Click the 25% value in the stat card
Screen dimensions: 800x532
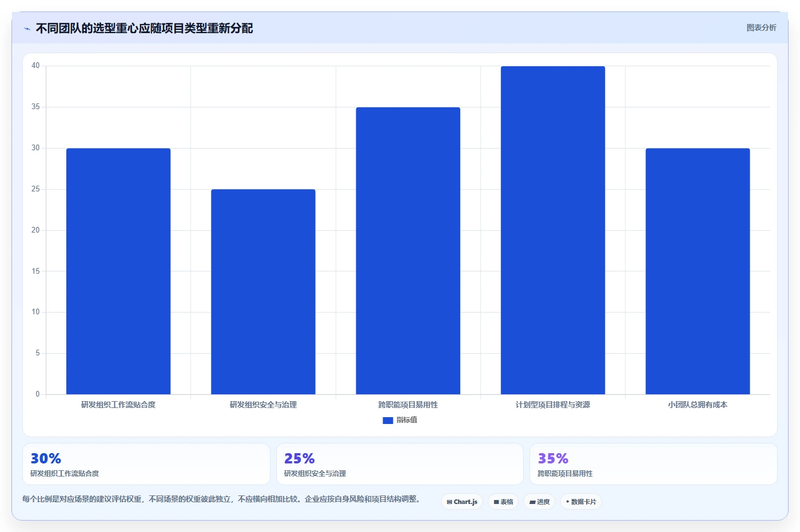tap(299, 458)
